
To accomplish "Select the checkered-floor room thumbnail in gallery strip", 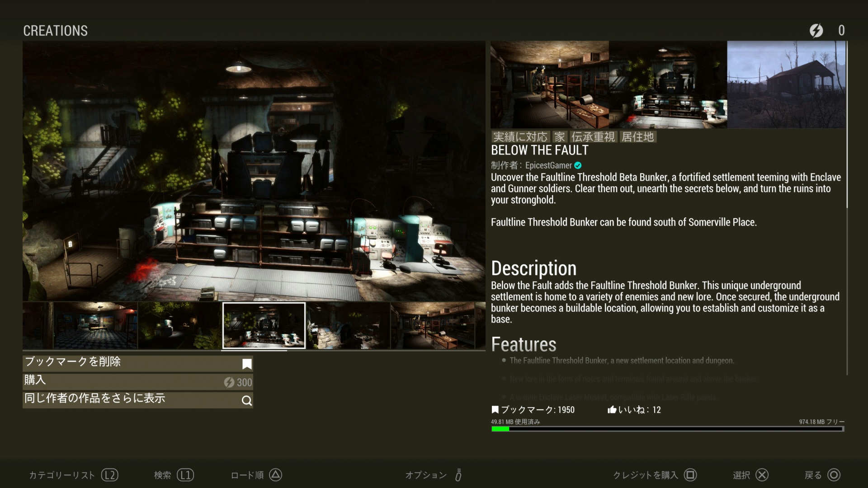I will coord(95,325).
